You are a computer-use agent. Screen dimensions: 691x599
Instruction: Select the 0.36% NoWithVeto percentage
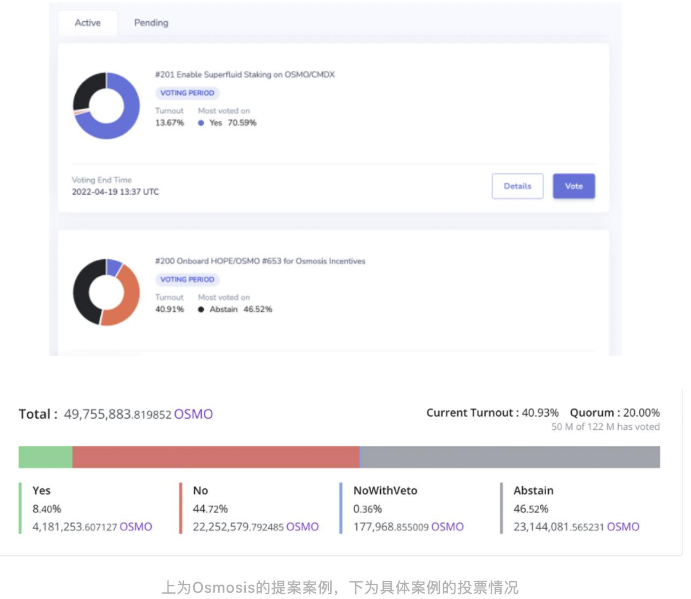[368, 509]
